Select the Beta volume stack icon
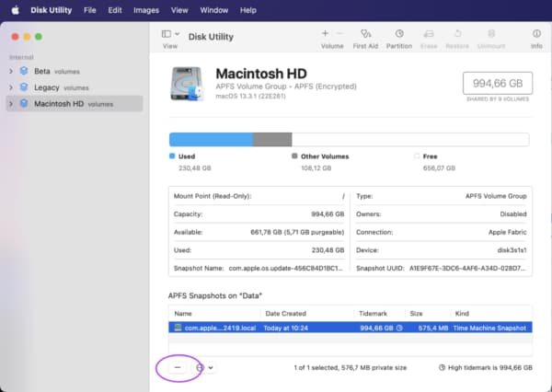552x392 pixels. (x=24, y=71)
